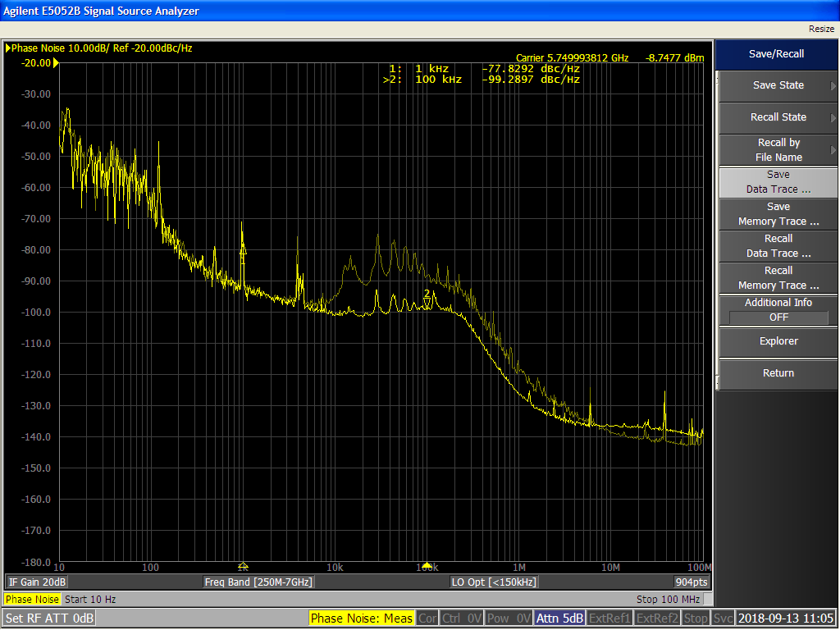The height and width of the screenshot is (630, 840).
Task: Click the Recall State softkey
Action: click(778, 117)
